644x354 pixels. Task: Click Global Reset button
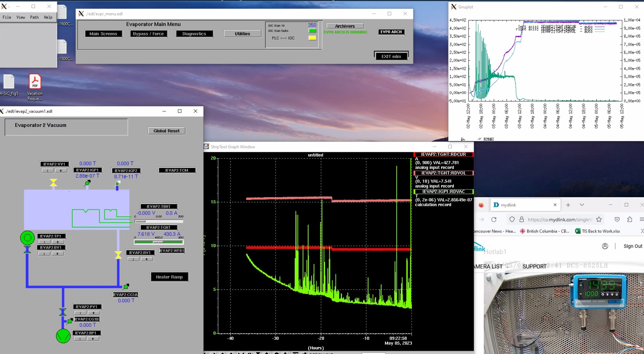tap(167, 131)
